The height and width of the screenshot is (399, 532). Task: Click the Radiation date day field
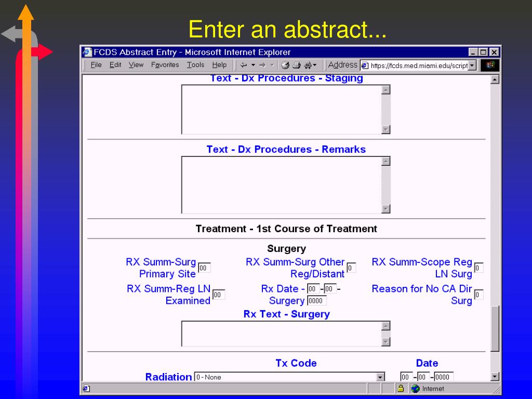point(423,377)
